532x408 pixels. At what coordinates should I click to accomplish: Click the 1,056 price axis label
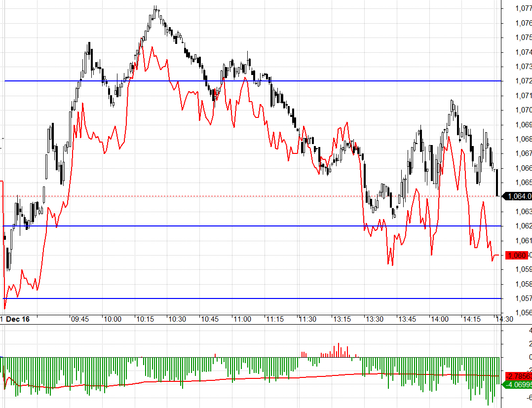click(523, 313)
